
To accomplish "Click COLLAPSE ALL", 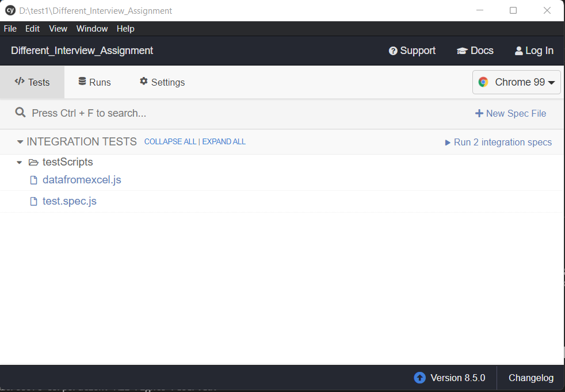I will (170, 141).
